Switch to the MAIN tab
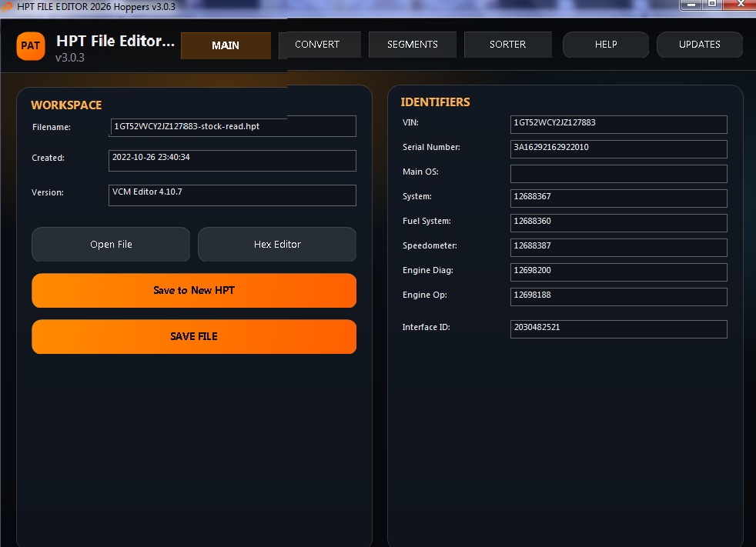The height and width of the screenshot is (547, 756). 226,45
